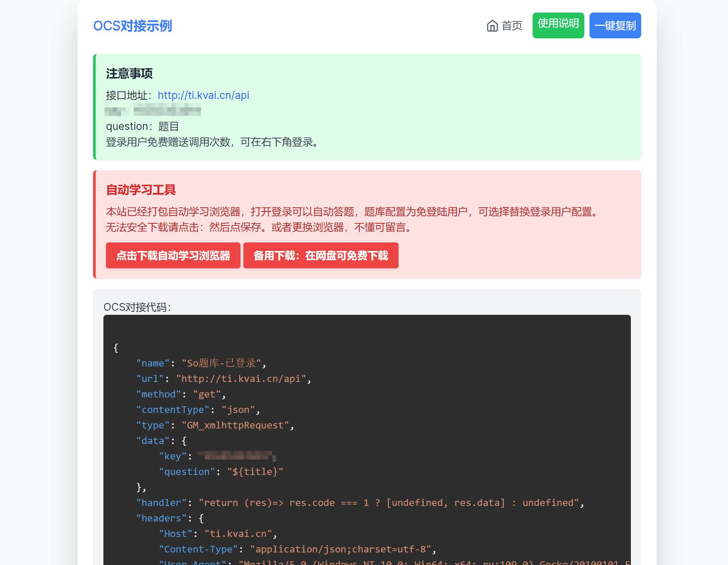Click the OCS对接代码 label
The width and height of the screenshot is (728, 565).
pos(137,307)
